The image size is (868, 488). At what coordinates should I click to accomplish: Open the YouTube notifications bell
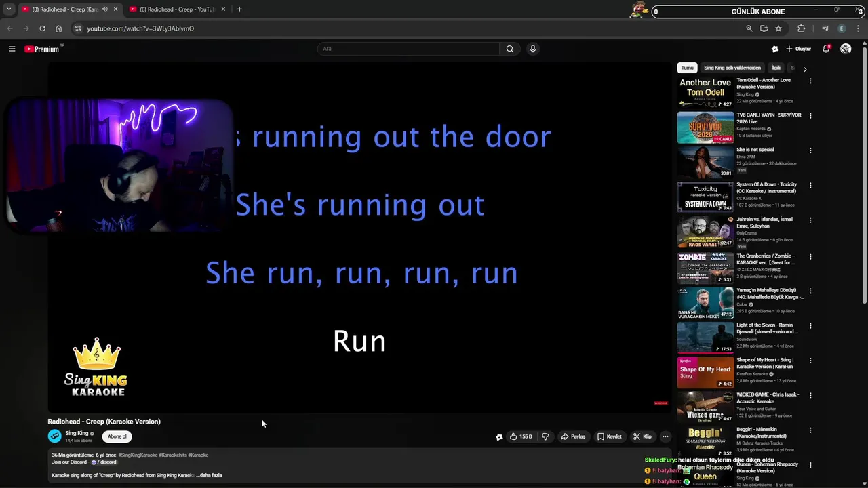[826, 49]
